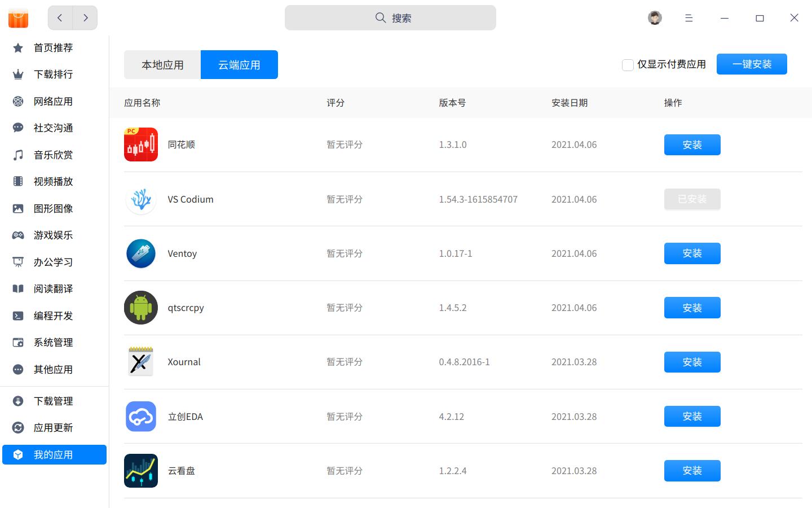Install qtscrcpy with its 安装 button
The width and height of the screenshot is (812, 508).
point(692,308)
